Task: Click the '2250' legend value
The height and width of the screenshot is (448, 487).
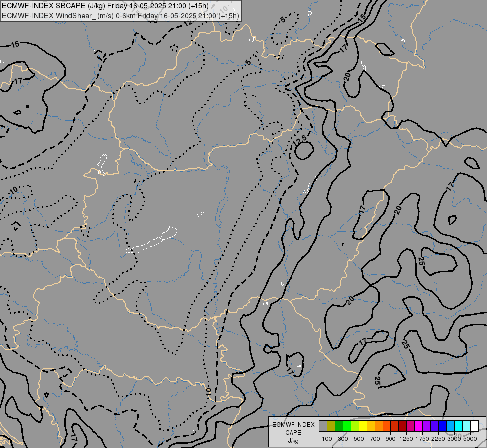Action: pyautogui.click(x=438, y=439)
